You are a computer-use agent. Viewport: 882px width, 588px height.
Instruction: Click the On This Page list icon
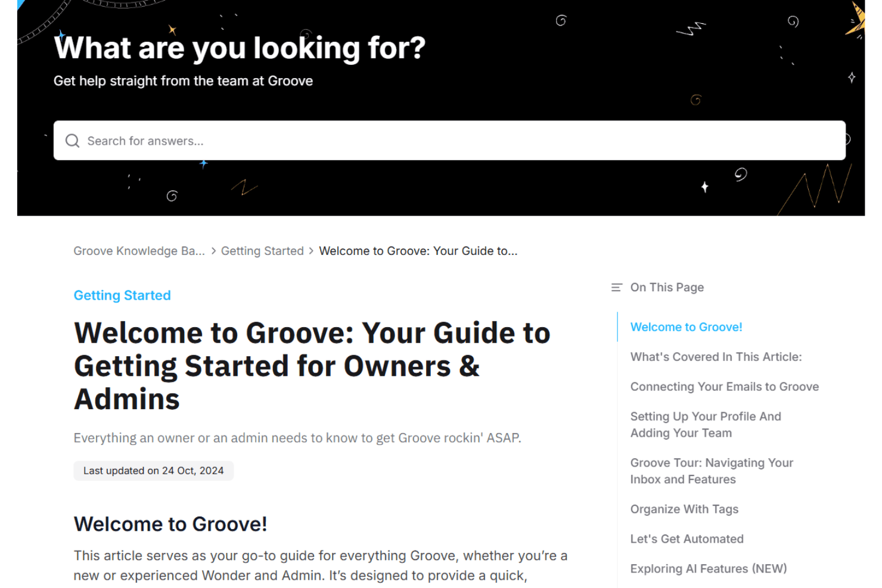click(616, 287)
